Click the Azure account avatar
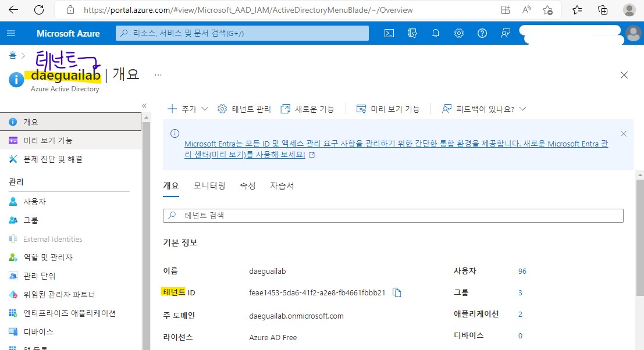The image size is (644, 350). [x=634, y=33]
